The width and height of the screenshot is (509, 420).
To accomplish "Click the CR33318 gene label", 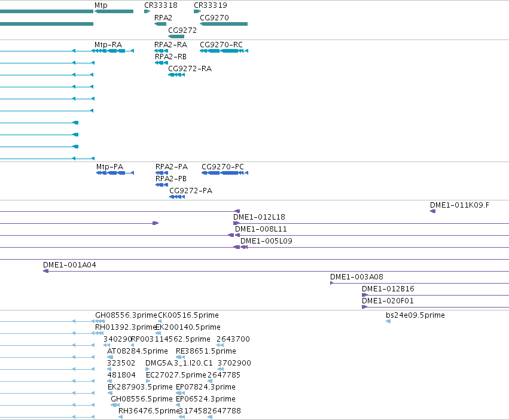I will 161,5.
